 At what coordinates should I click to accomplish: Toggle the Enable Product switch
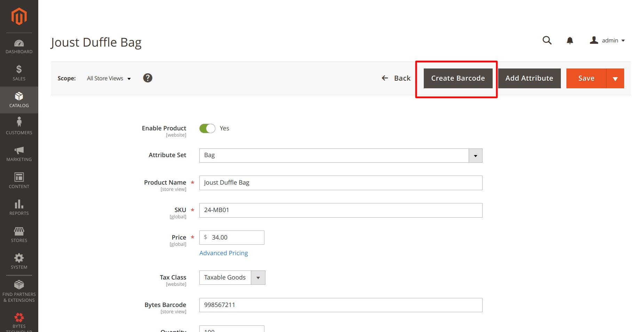click(x=207, y=128)
